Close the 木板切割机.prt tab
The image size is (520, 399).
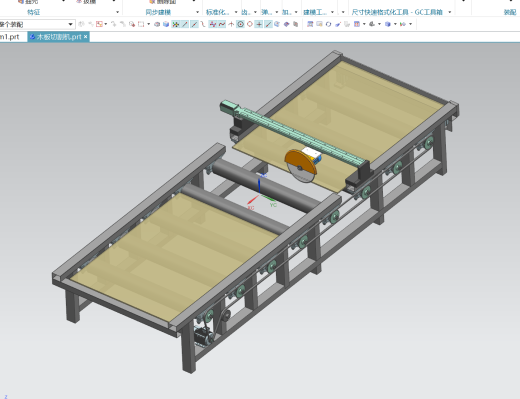click(x=86, y=37)
